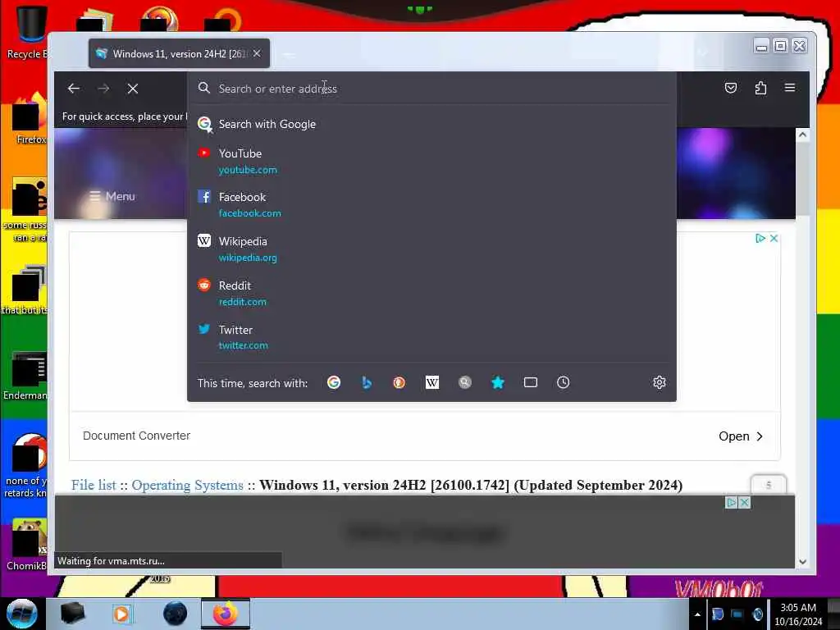The width and height of the screenshot is (840, 630).
Task: Select the gray magnifier search engine icon
Action: click(x=465, y=382)
